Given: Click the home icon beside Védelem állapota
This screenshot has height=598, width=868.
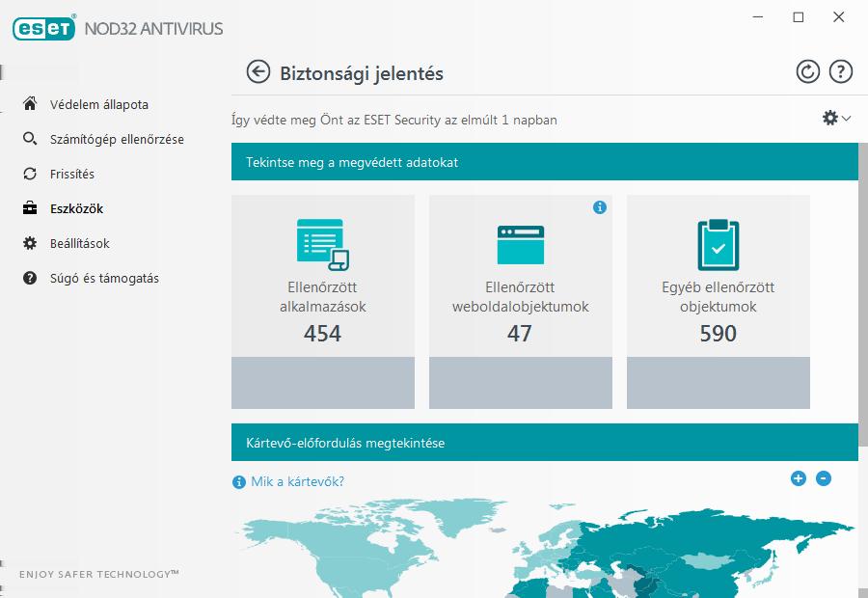Looking at the screenshot, I should tap(30, 103).
